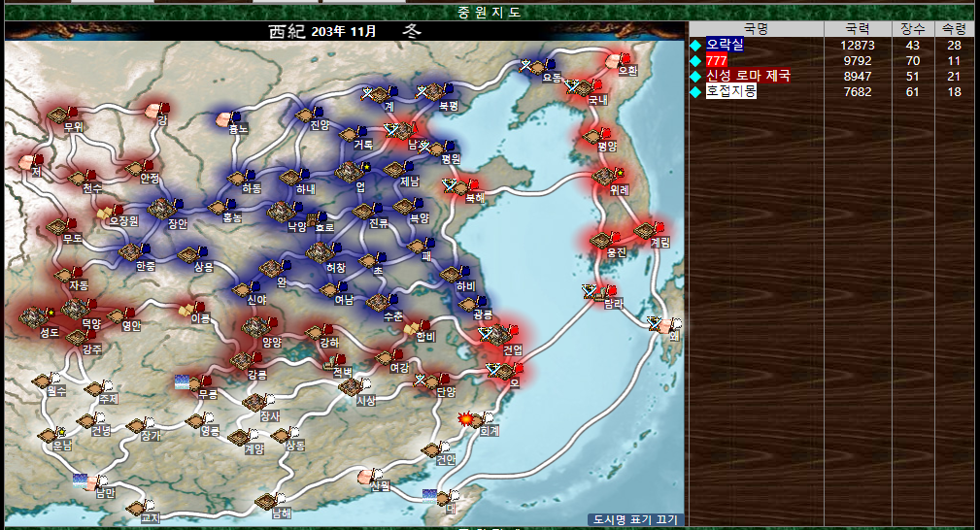Select the 교지 city icon
This screenshot has width=980, height=530.
pyautogui.click(x=136, y=508)
